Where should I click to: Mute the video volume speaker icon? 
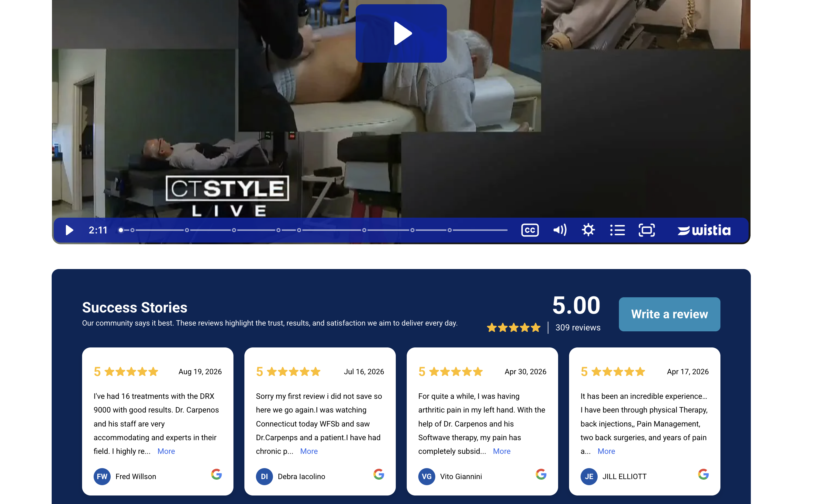(560, 230)
